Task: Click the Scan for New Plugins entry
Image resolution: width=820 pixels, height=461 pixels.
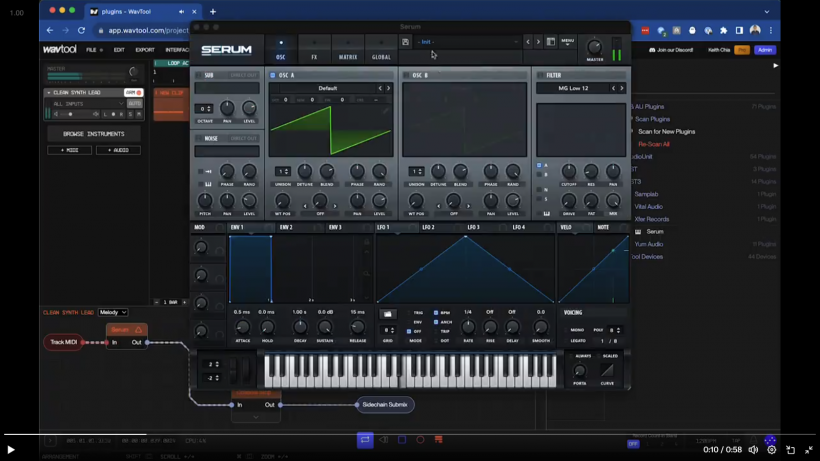Action: [666, 132]
